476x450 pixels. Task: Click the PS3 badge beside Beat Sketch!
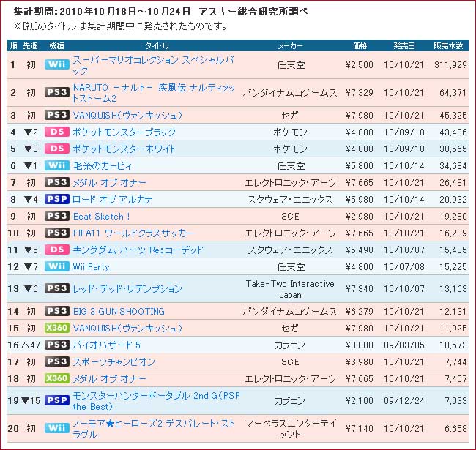pyautogui.click(x=57, y=216)
